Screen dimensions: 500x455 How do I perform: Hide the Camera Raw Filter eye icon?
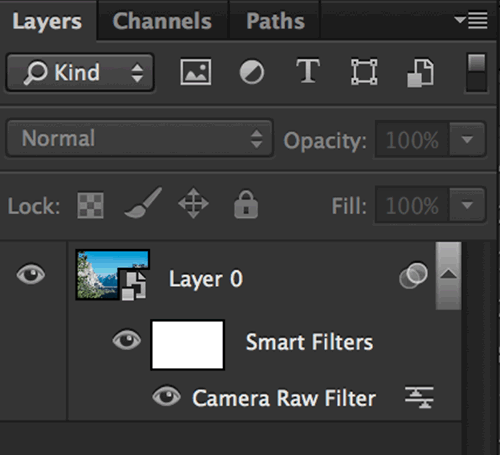pyautogui.click(x=167, y=396)
